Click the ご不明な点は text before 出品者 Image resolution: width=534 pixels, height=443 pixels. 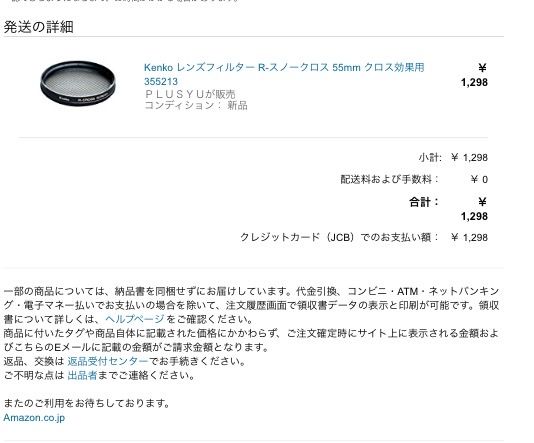[x=34, y=375]
